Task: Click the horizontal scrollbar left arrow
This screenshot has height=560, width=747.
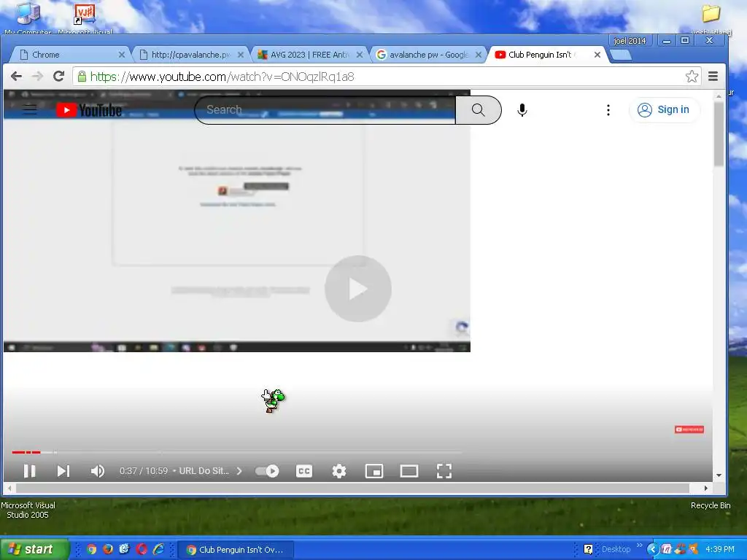Action: pos(9,488)
